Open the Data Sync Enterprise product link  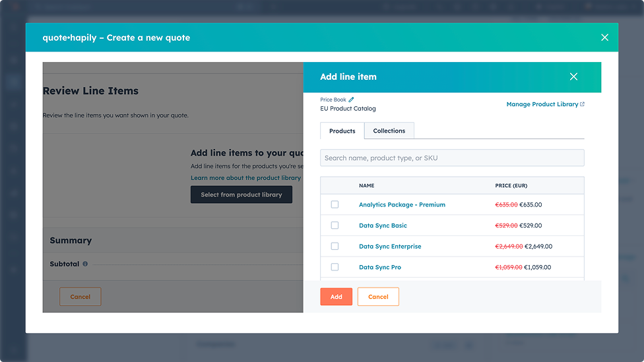tap(389, 247)
